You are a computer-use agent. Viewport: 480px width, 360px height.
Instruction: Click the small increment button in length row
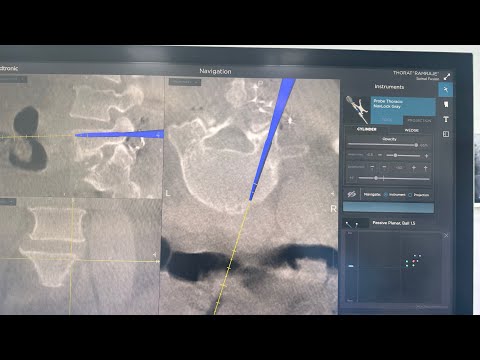414,168
